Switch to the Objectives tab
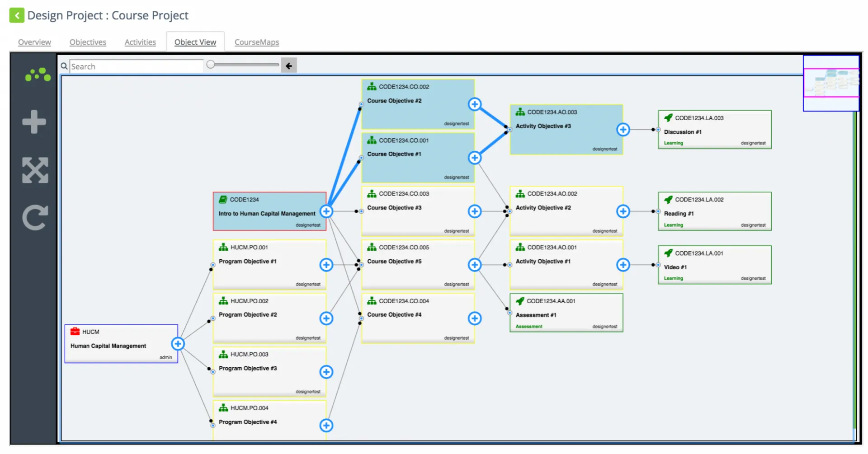 tap(88, 42)
